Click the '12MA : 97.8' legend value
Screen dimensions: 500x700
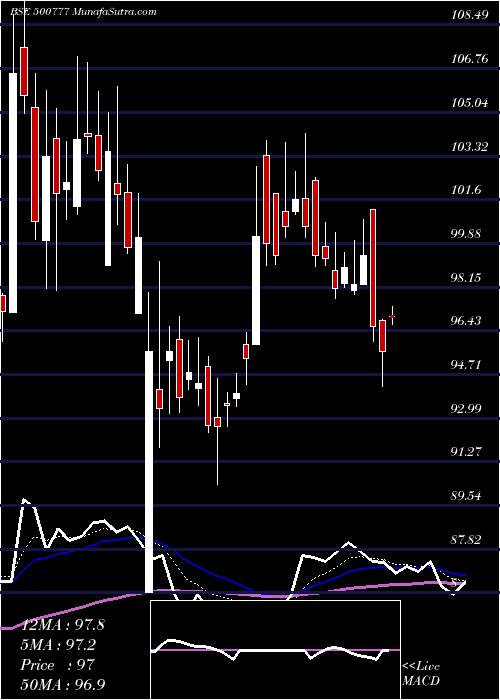pyautogui.click(x=62, y=625)
